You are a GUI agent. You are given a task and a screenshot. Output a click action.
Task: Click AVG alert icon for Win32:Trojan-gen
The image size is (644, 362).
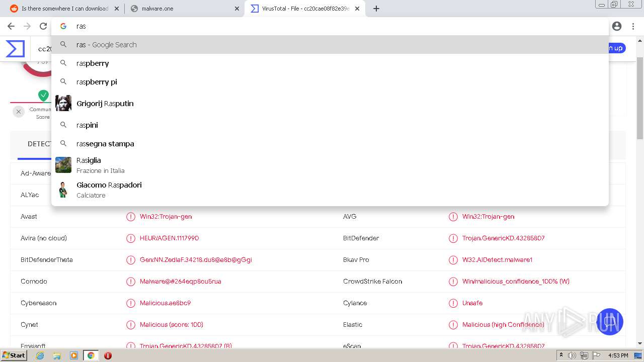[x=453, y=217]
